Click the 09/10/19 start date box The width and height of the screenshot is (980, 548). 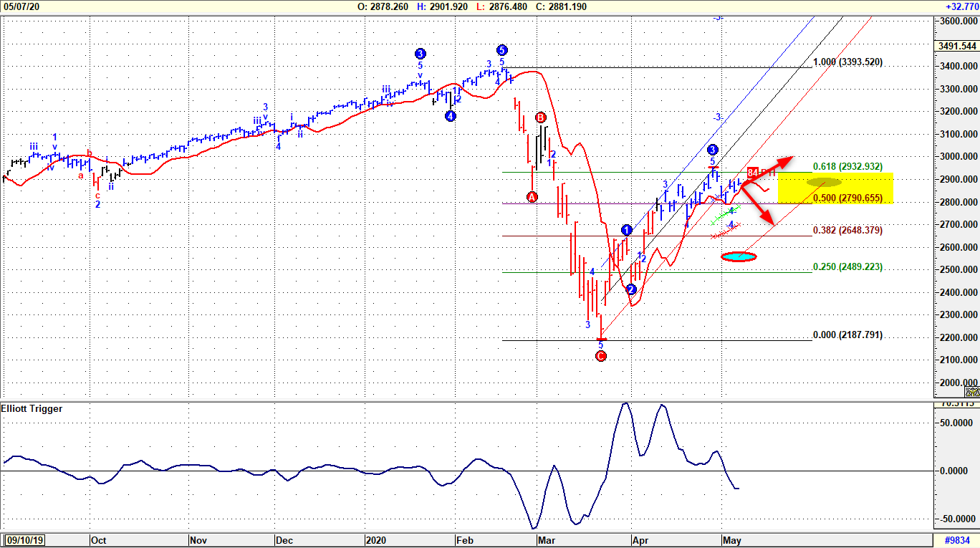(x=24, y=540)
